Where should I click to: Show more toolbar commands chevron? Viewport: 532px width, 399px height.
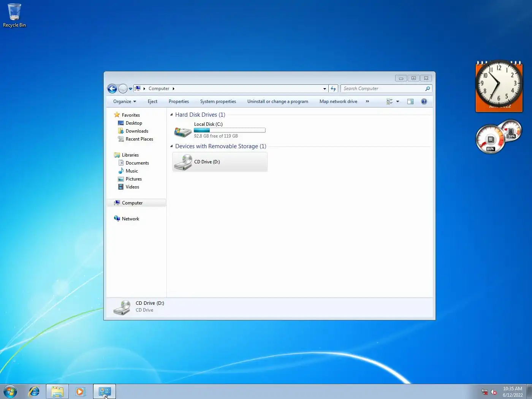[367, 101]
